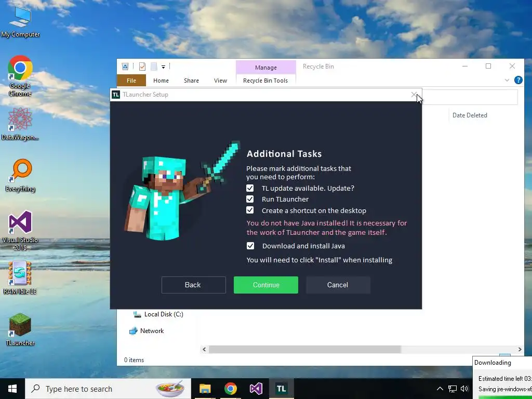Click the Recycle Bin window system icon
The width and height of the screenshot is (532, 399).
(125, 66)
